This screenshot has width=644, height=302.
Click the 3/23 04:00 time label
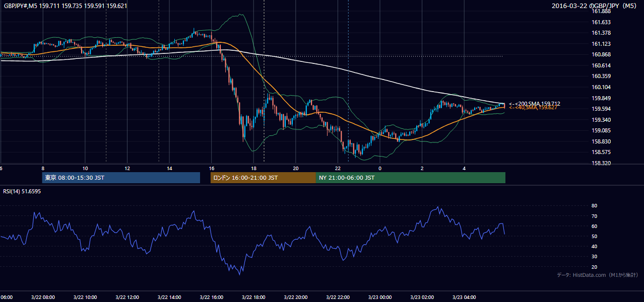coord(464,297)
